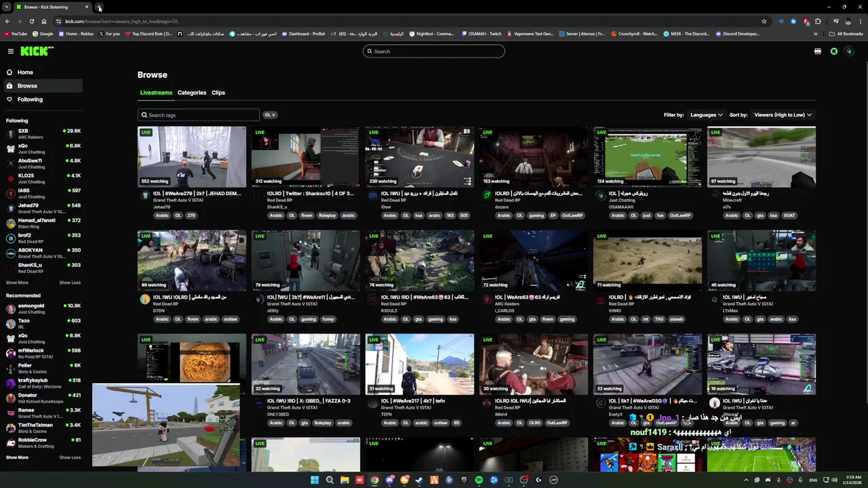The width and height of the screenshot is (868, 488).
Task: Click the Kick green K header icon
Action: click(x=833, y=52)
